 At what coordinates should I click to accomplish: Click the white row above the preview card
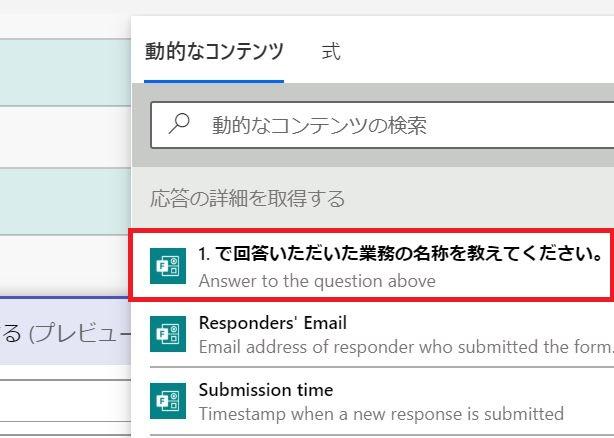point(65,266)
